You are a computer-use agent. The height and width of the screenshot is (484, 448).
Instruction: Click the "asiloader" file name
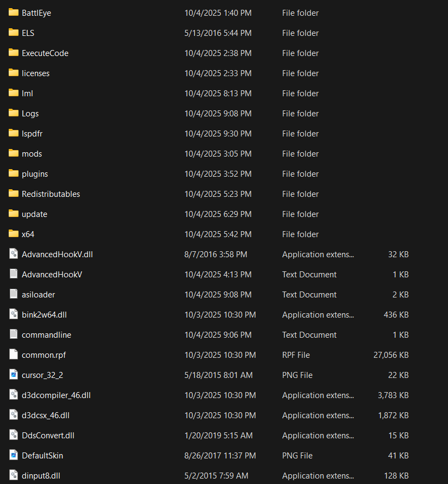(38, 294)
